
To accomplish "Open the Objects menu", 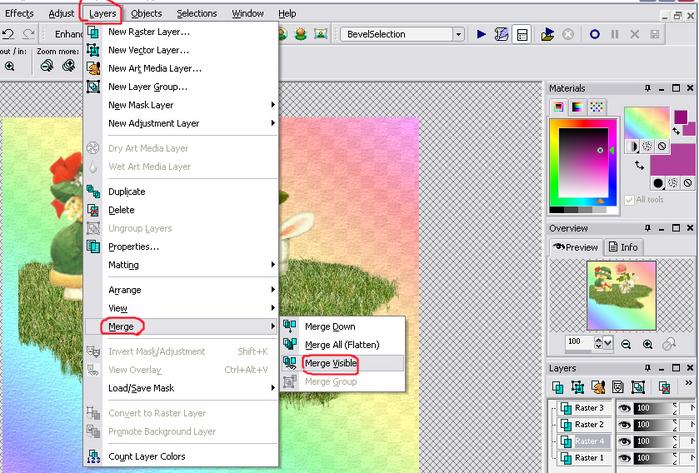I will tap(146, 14).
